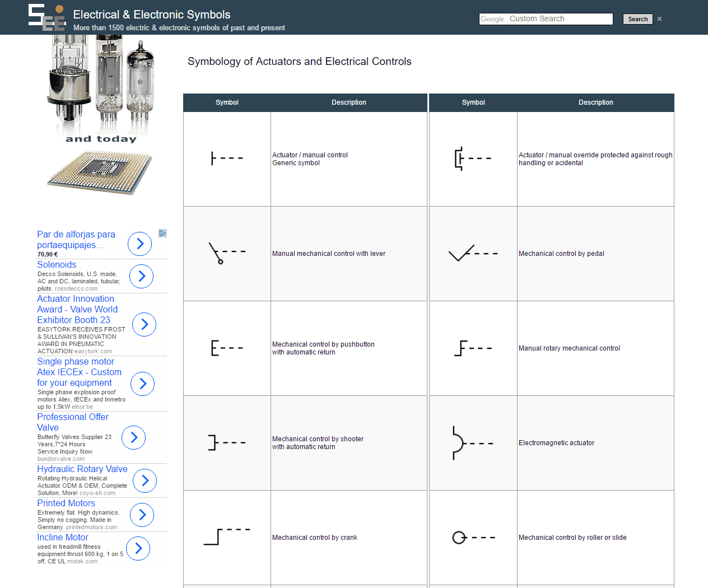Click the arrow beside Professional Offer Valve ad
This screenshot has width=708, height=588.
coord(134,437)
